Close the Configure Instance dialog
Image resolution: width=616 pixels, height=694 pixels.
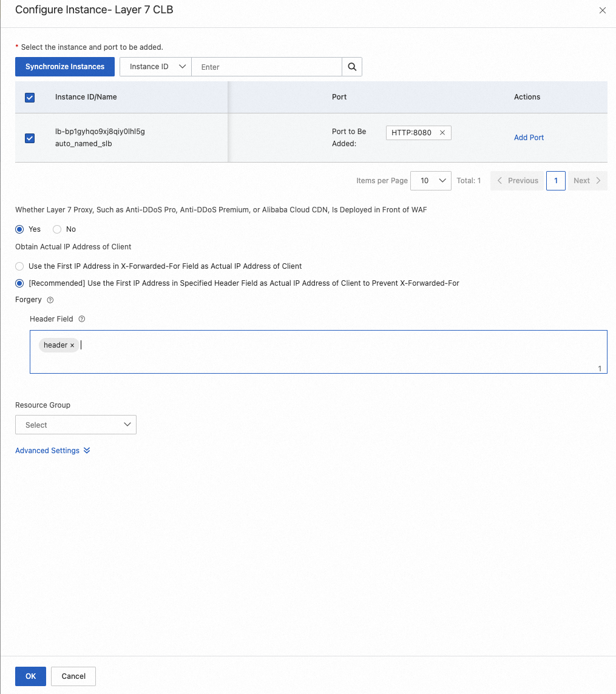[602, 10]
